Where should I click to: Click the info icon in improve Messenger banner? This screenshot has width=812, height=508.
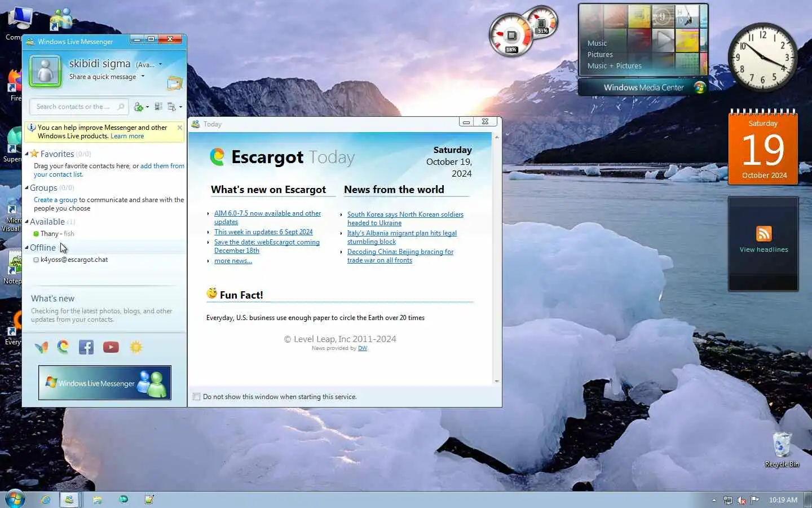32,128
